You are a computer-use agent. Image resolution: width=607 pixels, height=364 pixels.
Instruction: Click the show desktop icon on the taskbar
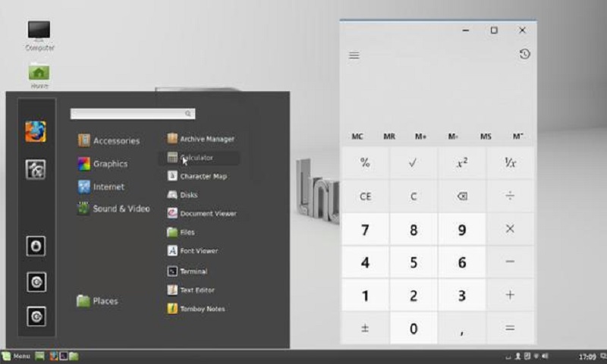coord(40,356)
